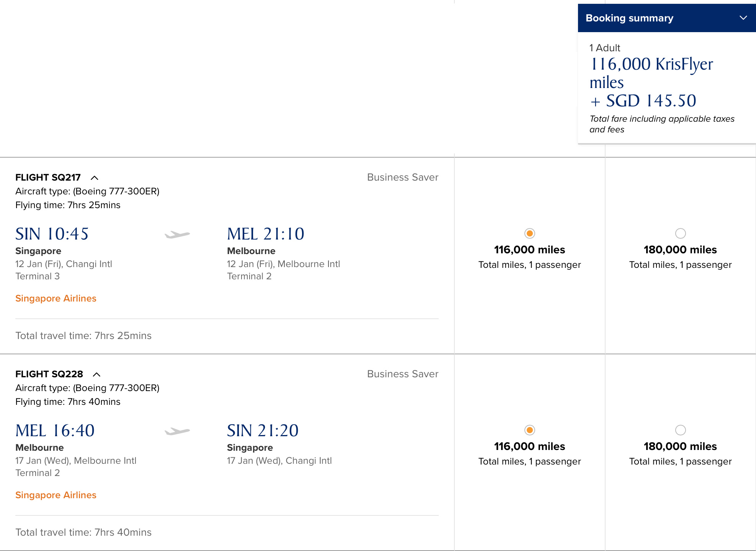The width and height of the screenshot is (756, 551).
Task: Open the Singapore Airlines link on the SQ217 flight
Action: 56,298
